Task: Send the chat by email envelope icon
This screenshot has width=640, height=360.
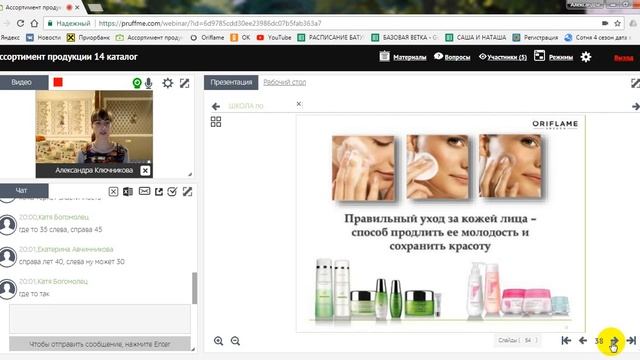Action: pyautogui.click(x=144, y=191)
